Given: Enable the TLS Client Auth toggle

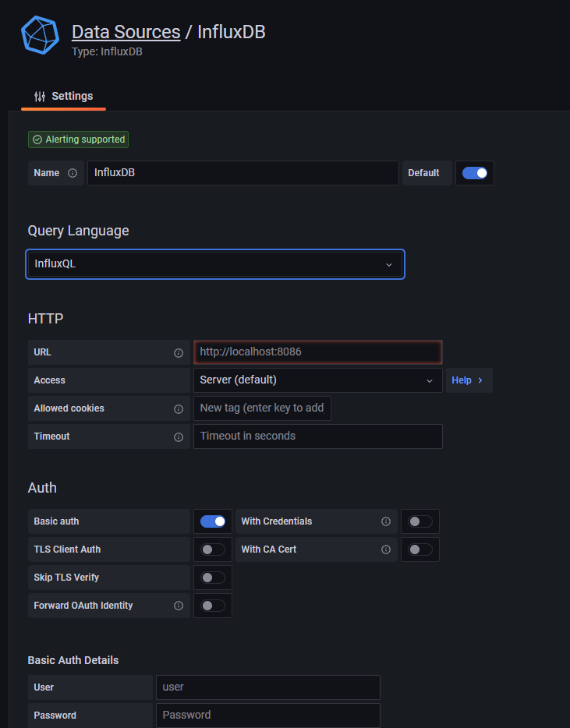Looking at the screenshot, I should coord(213,550).
